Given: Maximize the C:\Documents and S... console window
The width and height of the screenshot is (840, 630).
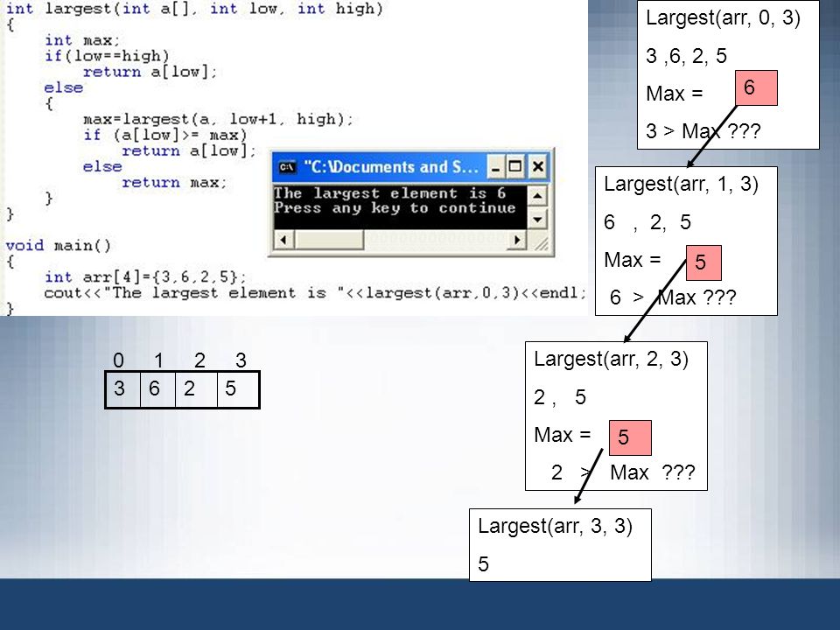Looking at the screenshot, I should tap(515, 167).
